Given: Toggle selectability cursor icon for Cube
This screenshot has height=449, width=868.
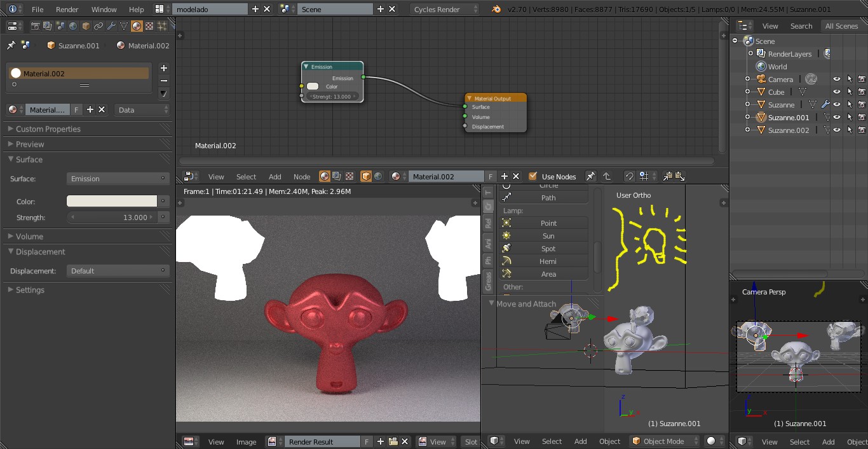Looking at the screenshot, I should (x=850, y=92).
